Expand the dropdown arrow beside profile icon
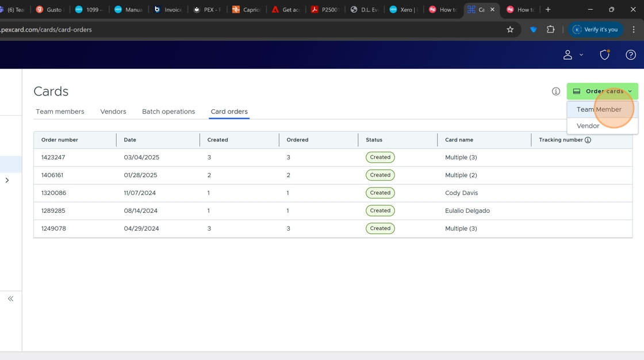This screenshot has width=644, height=360. click(x=581, y=55)
